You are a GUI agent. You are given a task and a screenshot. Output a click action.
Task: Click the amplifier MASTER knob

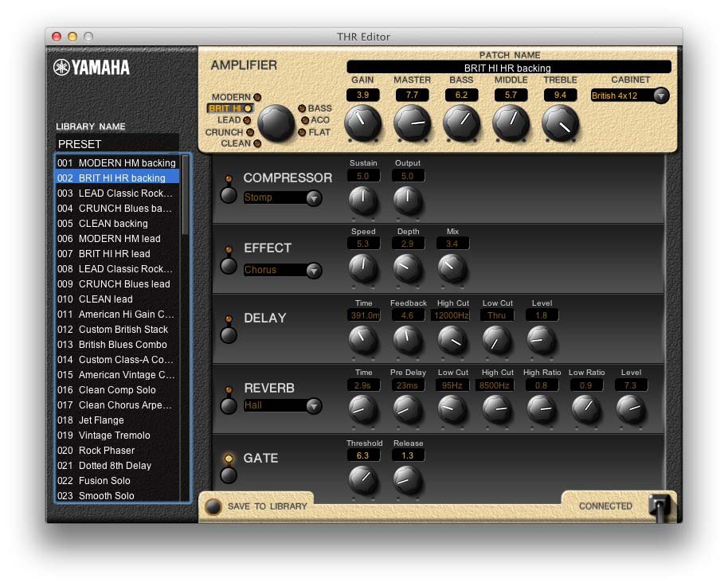[x=412, y=123]
